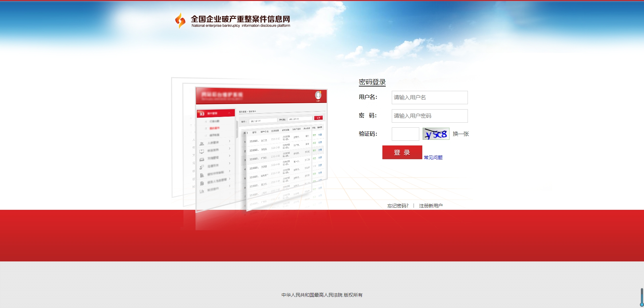Click the orange flame logo icon

click(180, 20)
